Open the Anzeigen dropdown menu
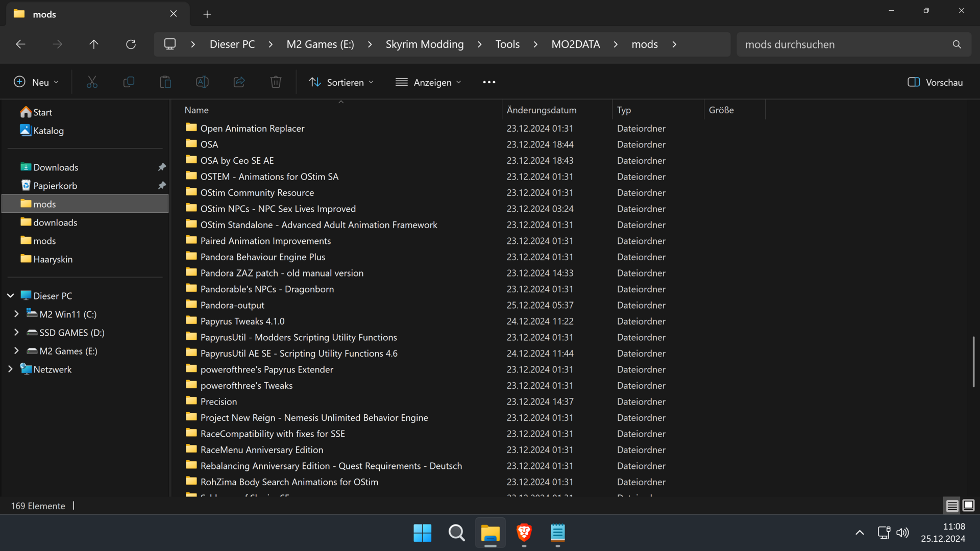Viewport: 980px width, 551px height. pyautogui.click(x=428, y=82)
